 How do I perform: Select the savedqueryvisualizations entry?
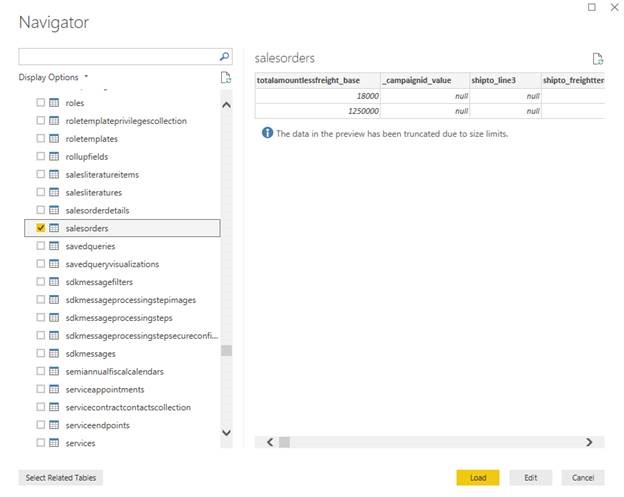pos(111,264)
